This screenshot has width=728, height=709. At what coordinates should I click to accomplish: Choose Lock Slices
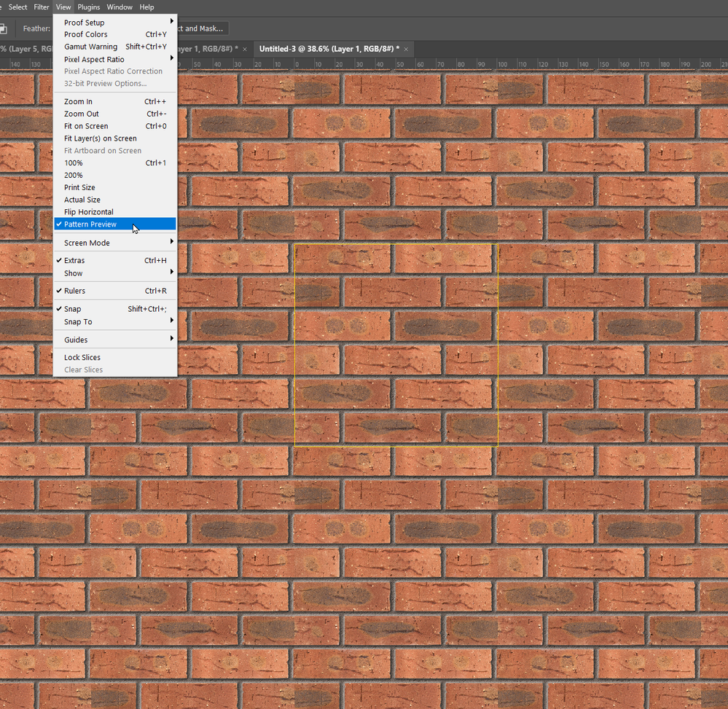[x=115, y=357]
